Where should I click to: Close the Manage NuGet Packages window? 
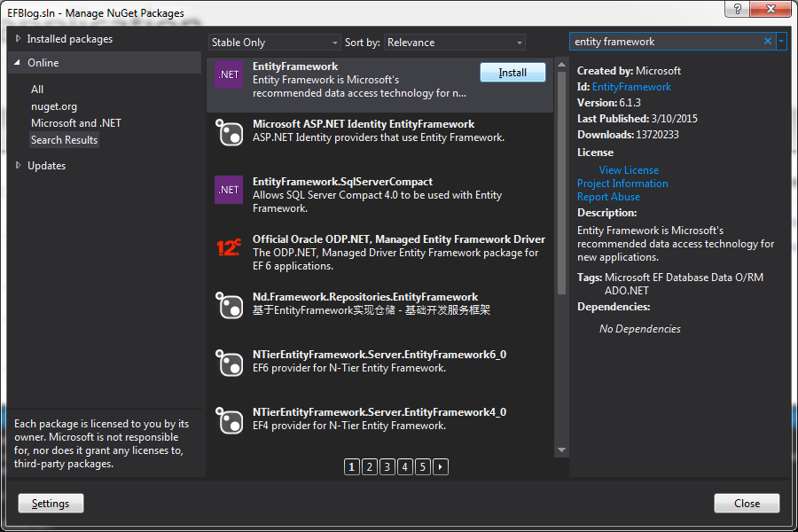point(770,9)
